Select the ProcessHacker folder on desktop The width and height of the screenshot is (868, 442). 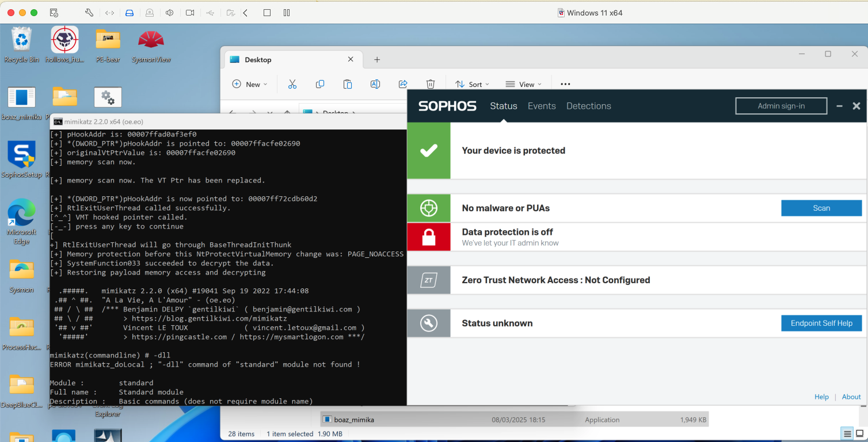tap(21, 333)
